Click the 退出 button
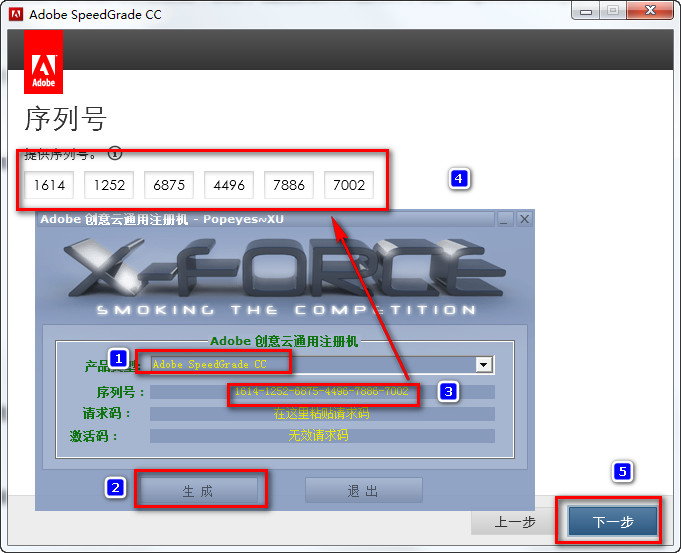Screen dimensions: 681x553 [x=364, y=491]
